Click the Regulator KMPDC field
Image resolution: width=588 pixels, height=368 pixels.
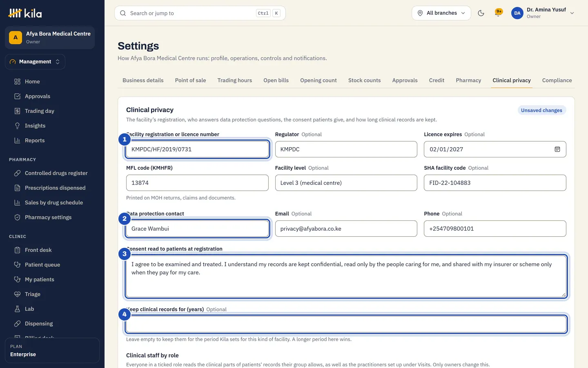[346, 149]
